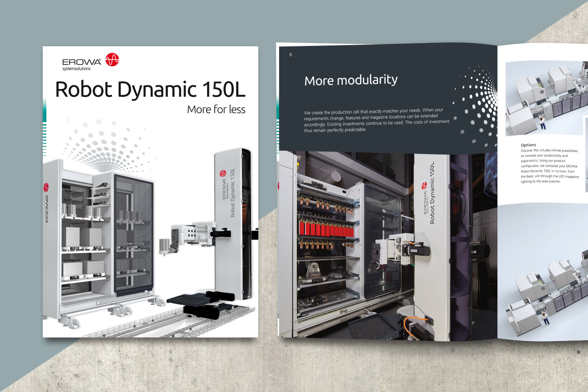Click the red tool holders in photo
The image size is (588, 392).
point(325,228)
